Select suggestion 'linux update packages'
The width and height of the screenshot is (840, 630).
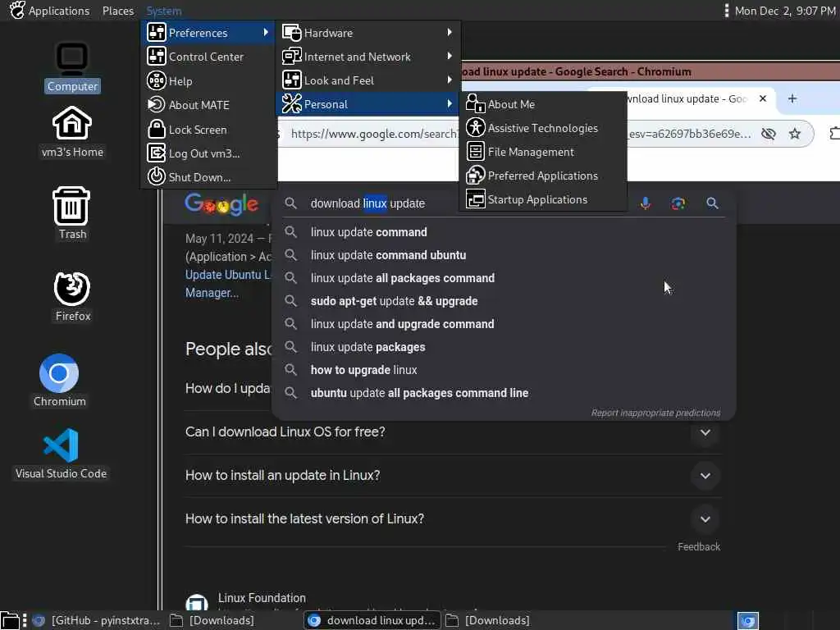(x=504, y=347)
